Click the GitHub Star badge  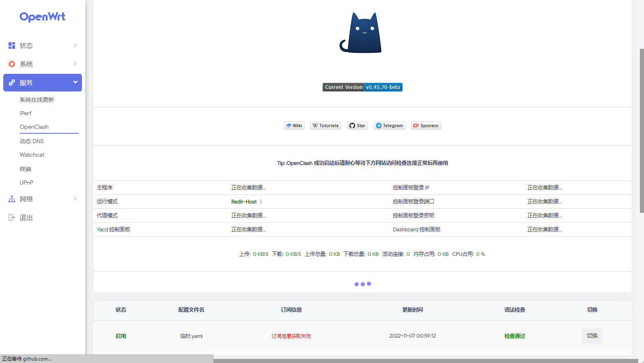tap(357, 126)
